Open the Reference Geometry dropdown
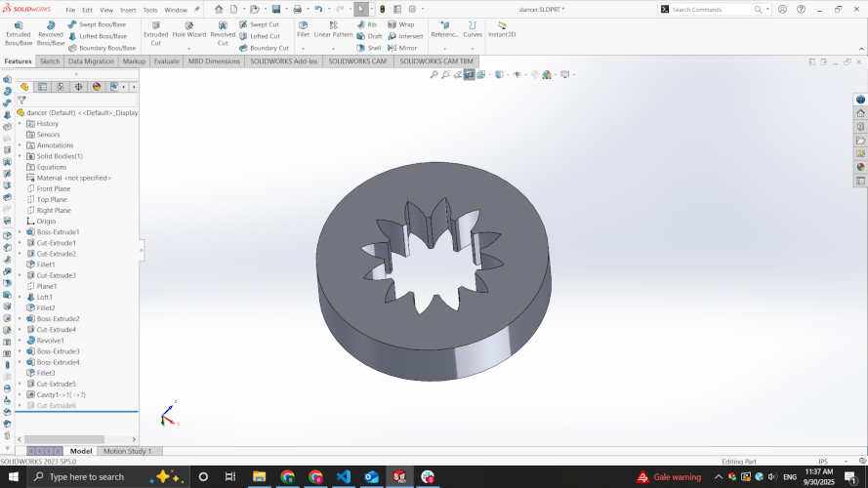The width and height of the screenshot is (868, 488). [444, 47]
